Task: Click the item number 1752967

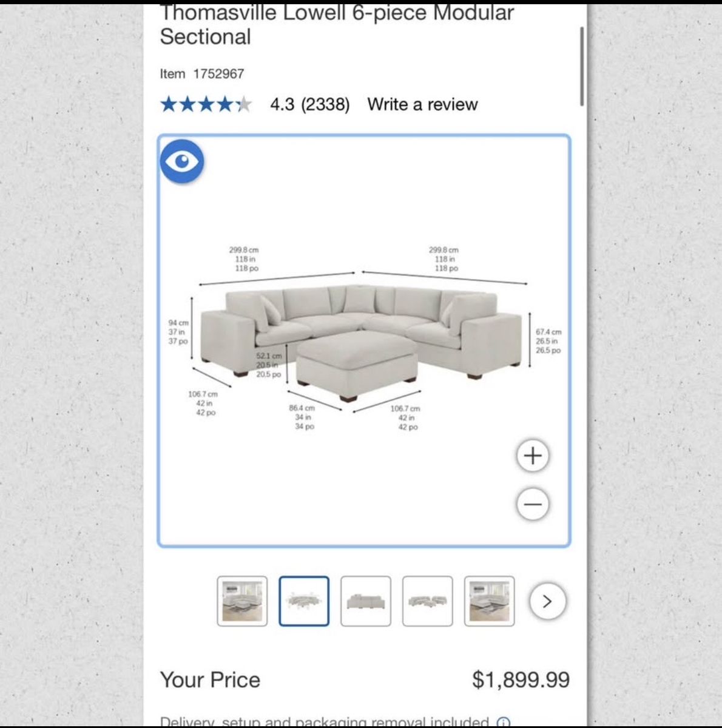Action: (218, 74)
